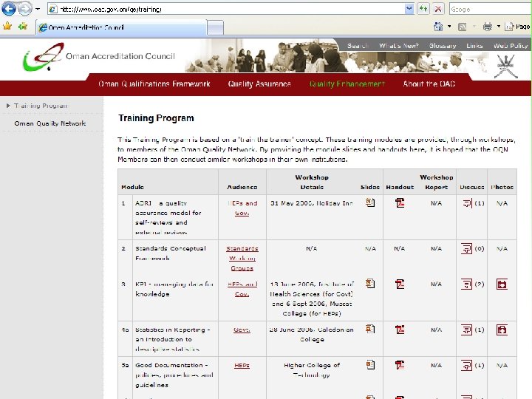The height and width of the screenshot is (399, 532).
Task: Open the Search link in header
Action: [x=358, y=46]
